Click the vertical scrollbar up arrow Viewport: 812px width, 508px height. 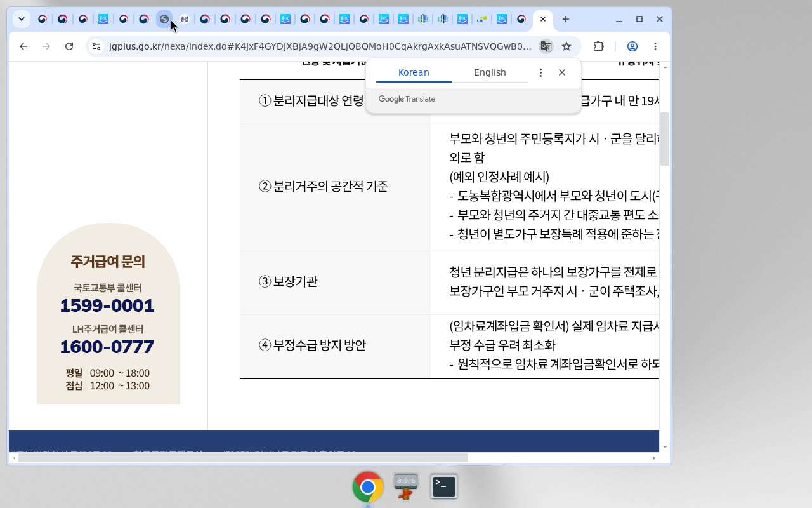(665, 65)
